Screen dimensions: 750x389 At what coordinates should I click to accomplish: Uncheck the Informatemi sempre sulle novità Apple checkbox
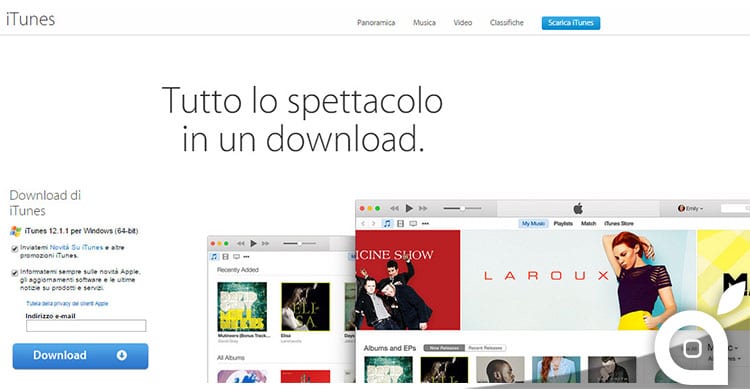click(15, 273)
